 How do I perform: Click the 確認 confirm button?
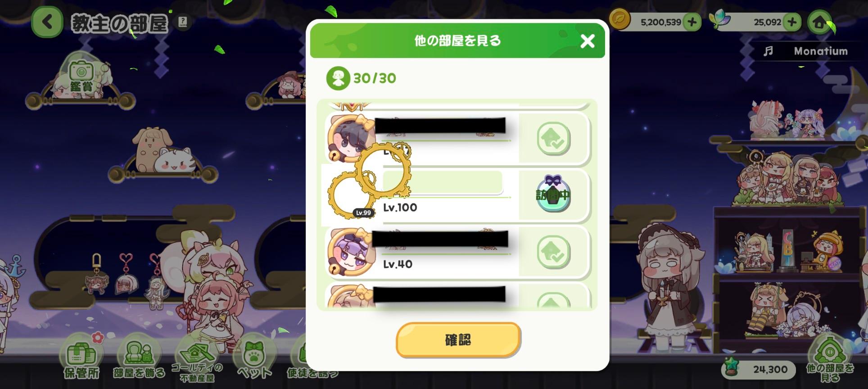pos(458,340)
